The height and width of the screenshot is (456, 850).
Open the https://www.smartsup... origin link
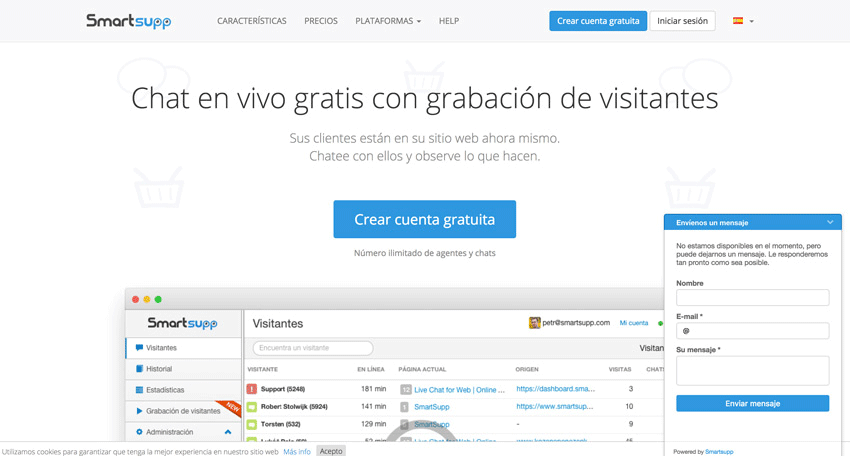click(x=555, y=406)
